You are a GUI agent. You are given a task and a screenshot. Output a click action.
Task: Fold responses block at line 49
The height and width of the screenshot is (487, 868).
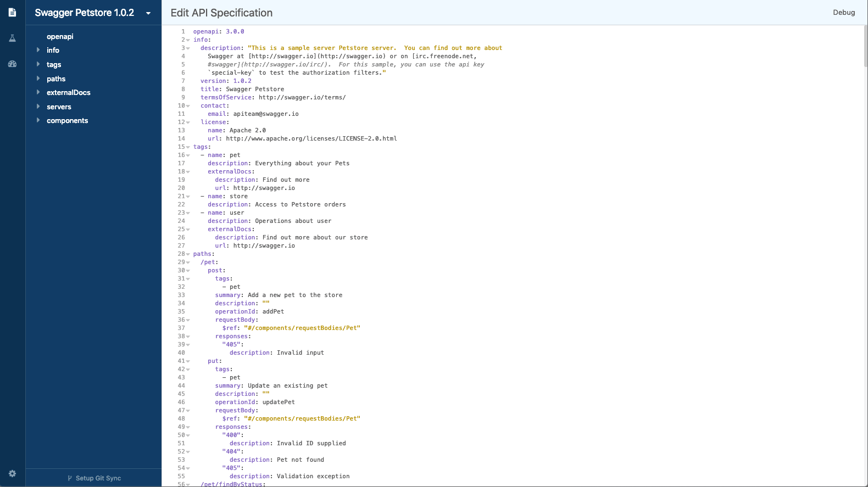tap(188, 427)
